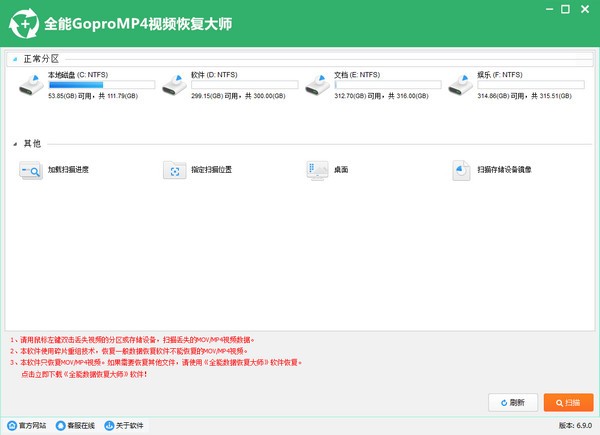Viewport: 600px width, 435px height.
Task: Click the text 299.15(GB) 可用, 共 300.00(GB)
Action: click(238, 96)
